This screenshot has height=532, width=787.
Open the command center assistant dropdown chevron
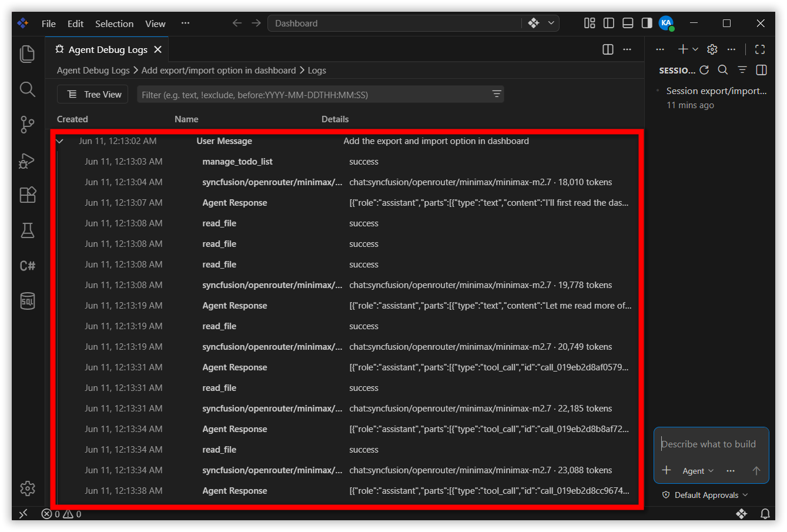[x=551, y=23]
